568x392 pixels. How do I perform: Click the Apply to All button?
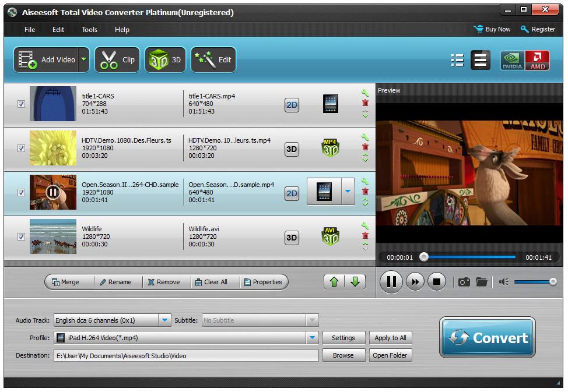coord(390,337)
